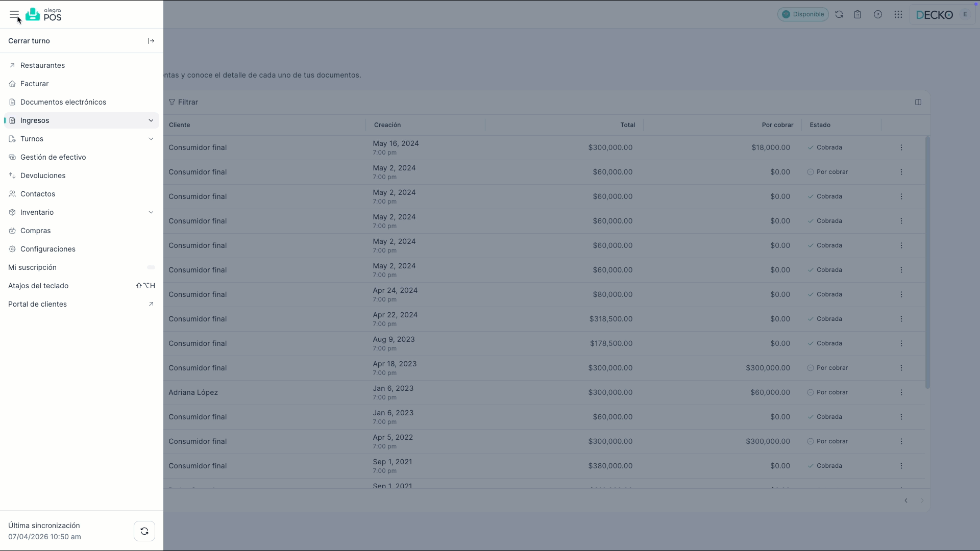This screenshot has height=551, width=980.
Task: Click the sync icon in top header
Action: pos(839,14)
